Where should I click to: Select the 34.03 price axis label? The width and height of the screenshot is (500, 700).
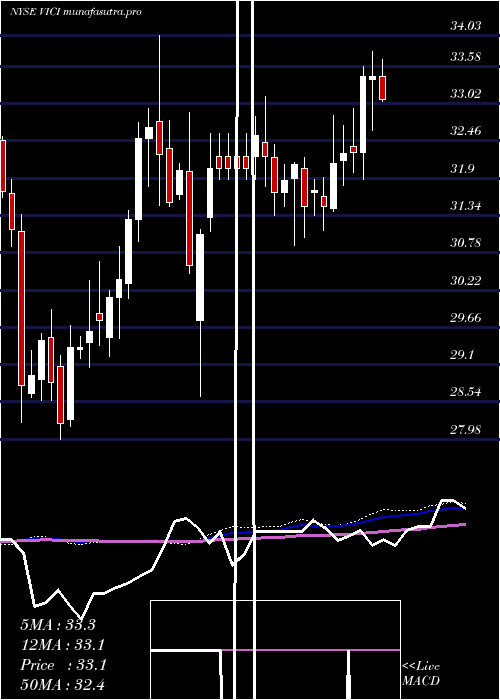[466, 26]
